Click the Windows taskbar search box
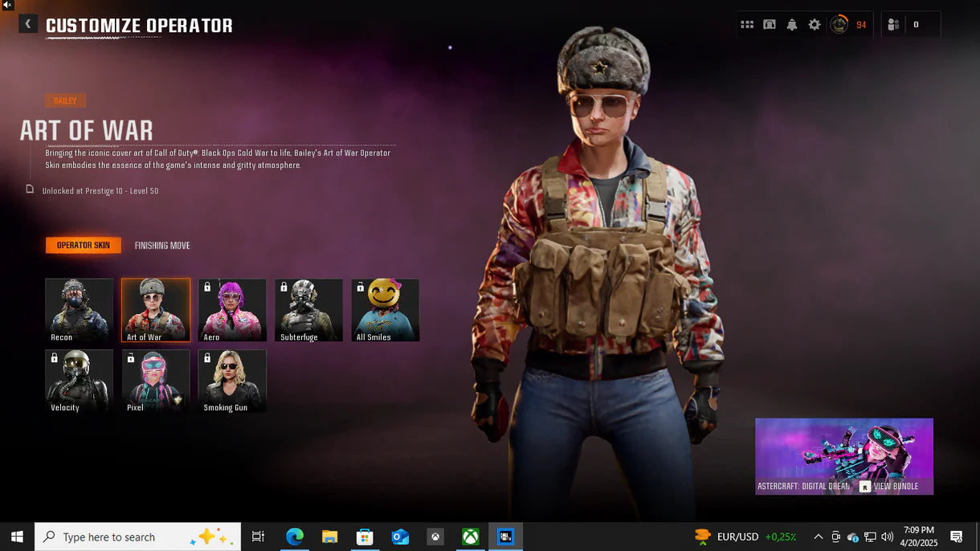The height and width of the screenshot is (551, 980). [x=137, y=537]
